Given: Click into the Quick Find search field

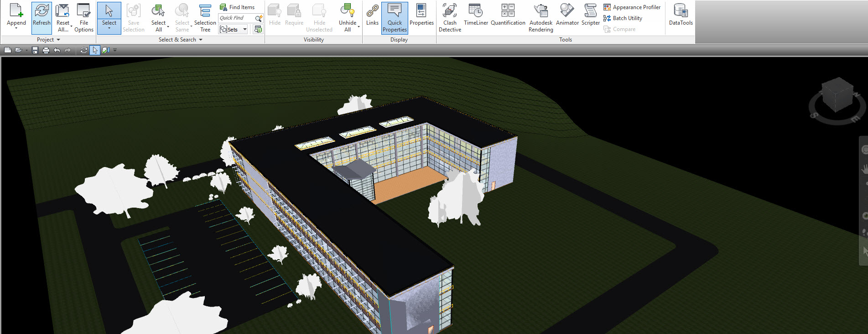Looking at the screenshot, I should point(235,18).
